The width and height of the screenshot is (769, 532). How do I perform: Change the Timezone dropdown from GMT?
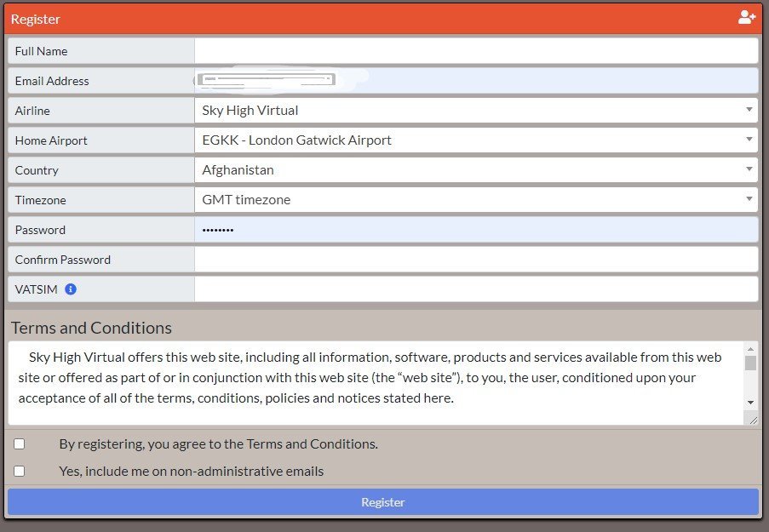tap(749, 199)
